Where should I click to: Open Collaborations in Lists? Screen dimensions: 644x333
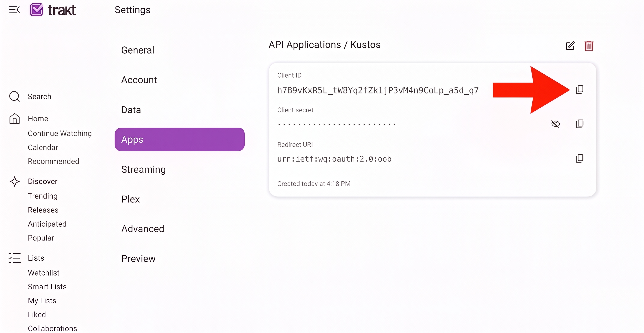click(53, 328)
